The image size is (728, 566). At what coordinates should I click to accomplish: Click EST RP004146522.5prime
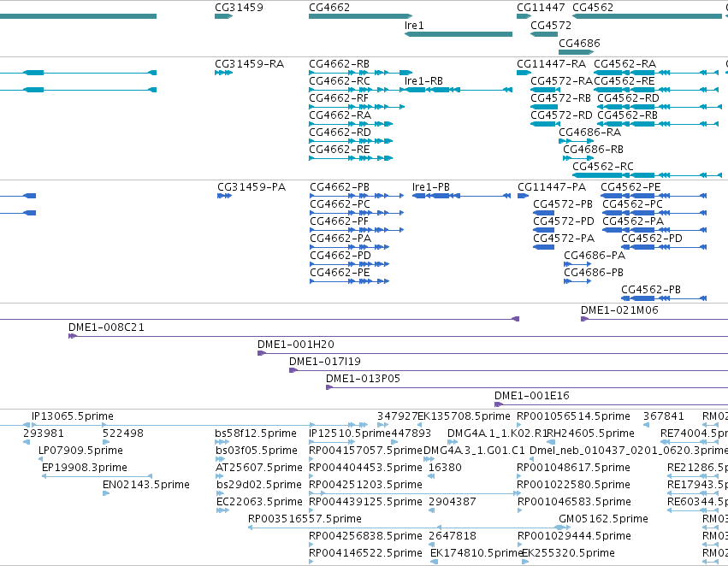point(365,554)
